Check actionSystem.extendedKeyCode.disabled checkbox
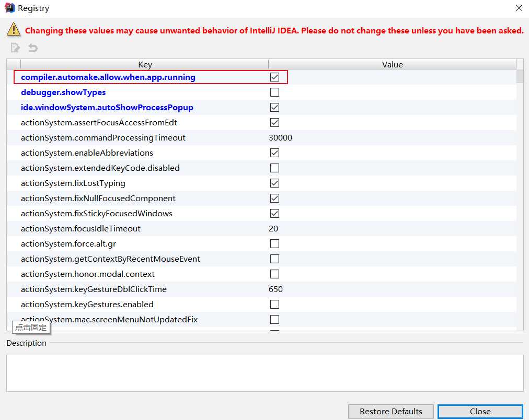This screenshot has width=529, height=420. point(274,168)
